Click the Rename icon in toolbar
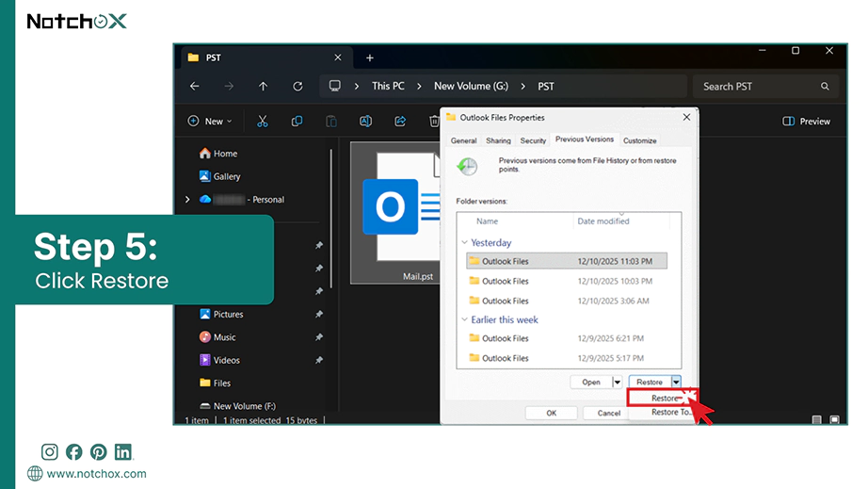868x489 pixels. tap(365, 122)
